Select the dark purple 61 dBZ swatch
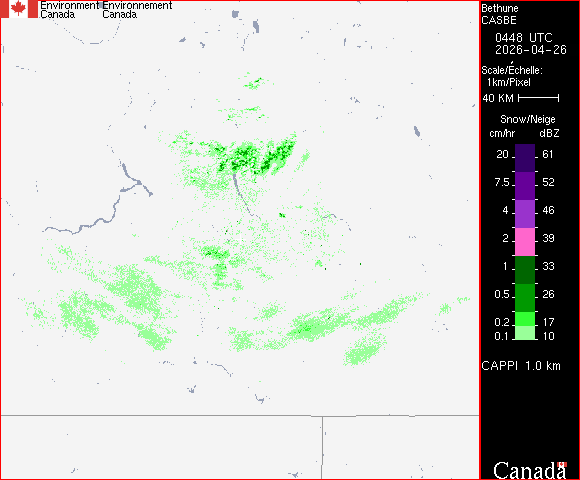This screenshot has width=580, height=480. pyautogui.click(x=525, y=158)
